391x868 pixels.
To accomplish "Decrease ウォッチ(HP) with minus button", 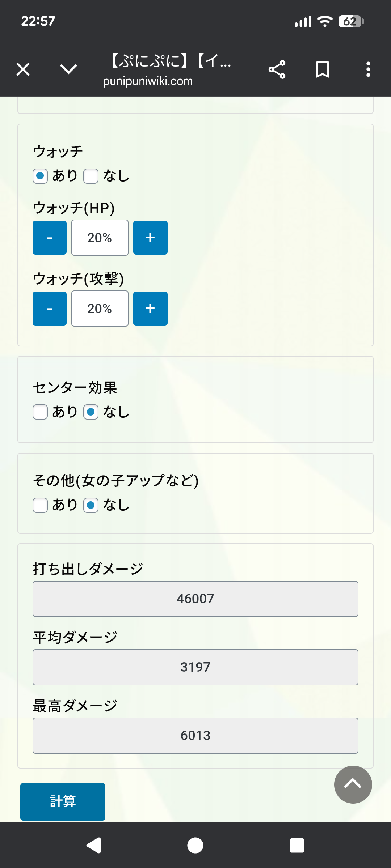I will coord(50,238).
